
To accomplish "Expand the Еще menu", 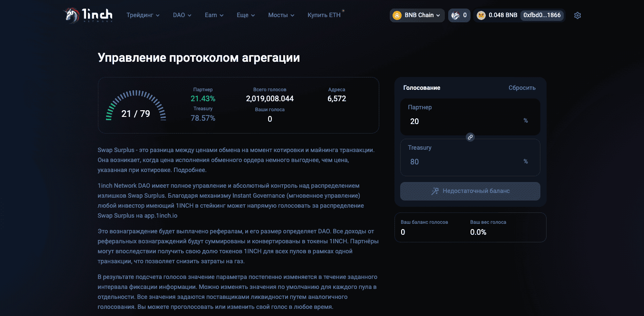I will click(x=246, y=15).
